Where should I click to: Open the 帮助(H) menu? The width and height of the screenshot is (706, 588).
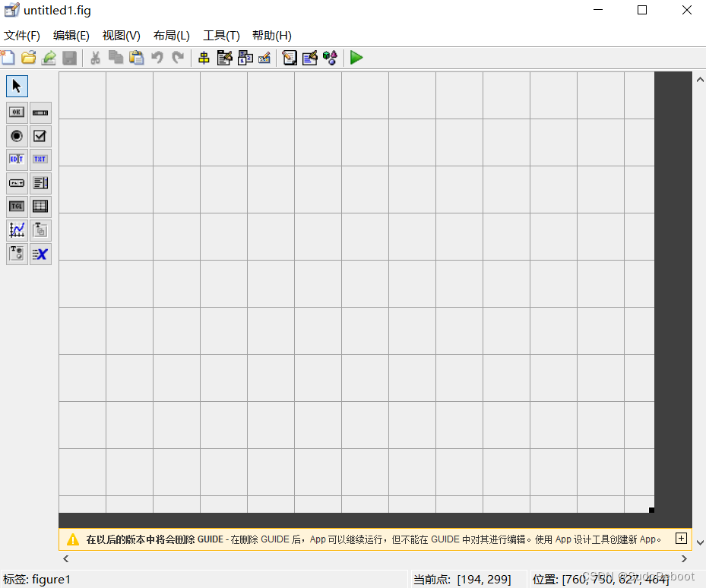point(272,36)
